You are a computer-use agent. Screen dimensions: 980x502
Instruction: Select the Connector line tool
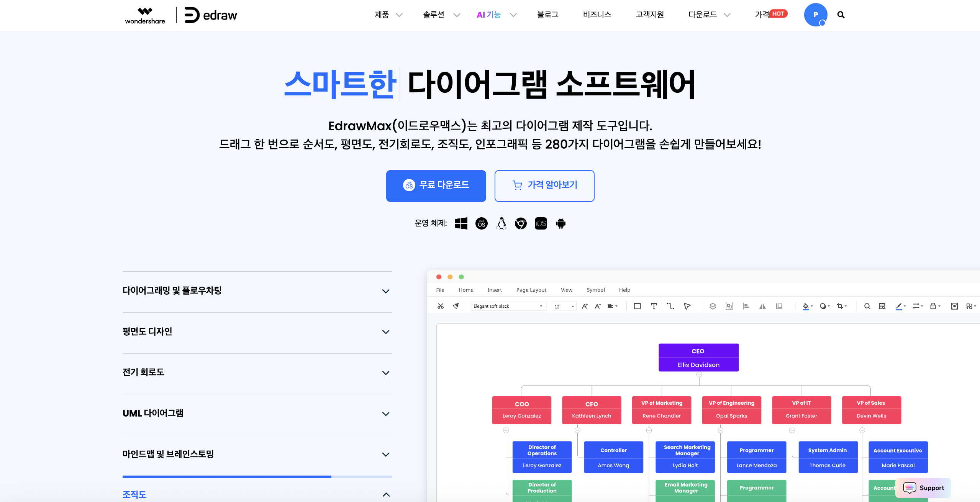[670, 306]
